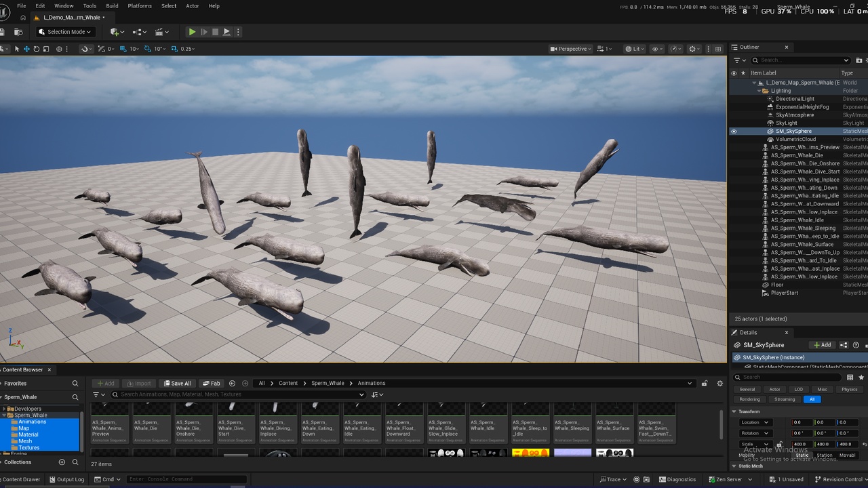This screenshot has height=488, width=868.
Task: Click the Eject play control icon
Action: [226, 32]
